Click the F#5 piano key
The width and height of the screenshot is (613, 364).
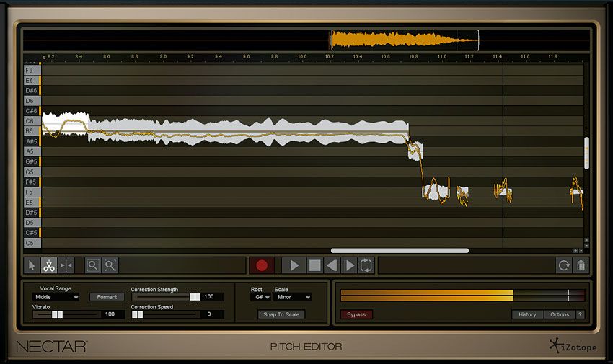[32, 182]
